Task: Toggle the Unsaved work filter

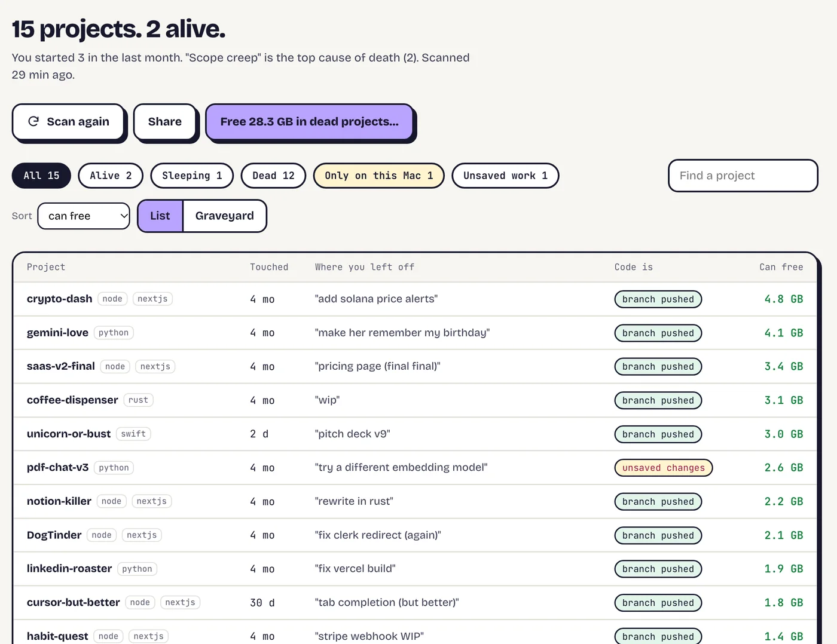Action: pos(505,176)
